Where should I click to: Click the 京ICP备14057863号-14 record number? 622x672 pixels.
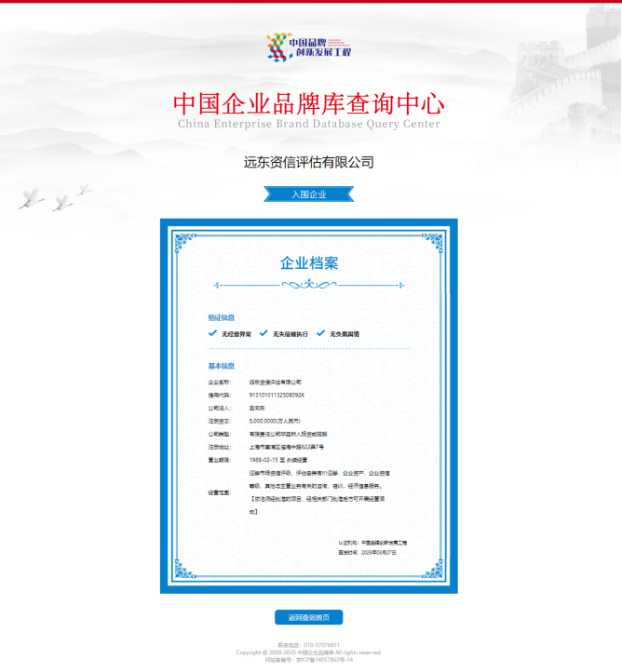coord(325,660)
